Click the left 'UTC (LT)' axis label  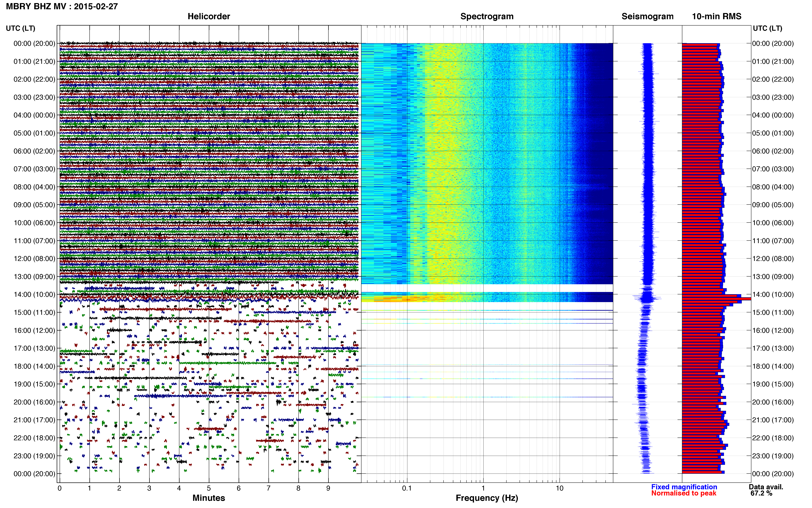(x=21, y=28)
